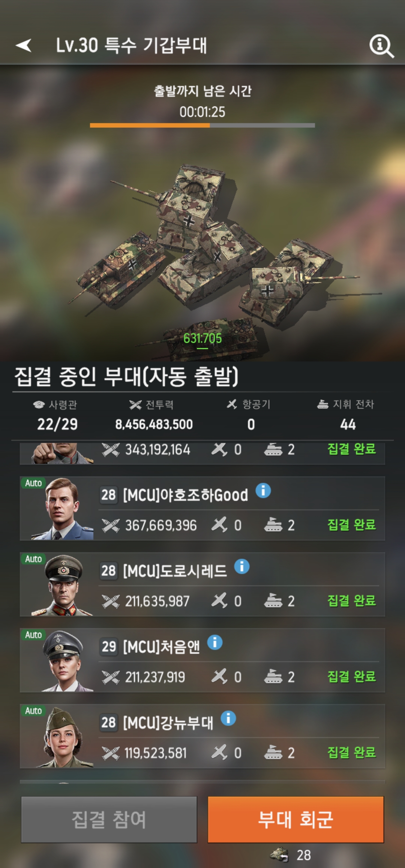Tap the back arrow icon
Viewport: 405px width, 868px height.
24,45
